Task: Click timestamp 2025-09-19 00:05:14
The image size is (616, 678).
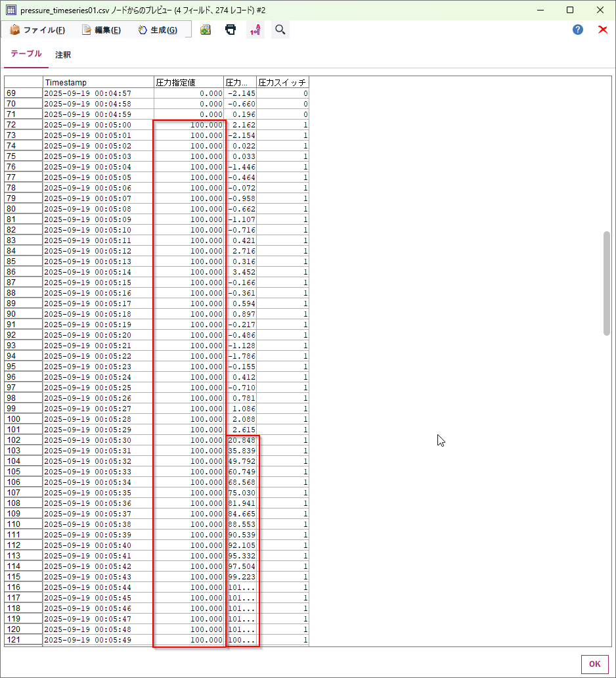Action: point(88,272)
